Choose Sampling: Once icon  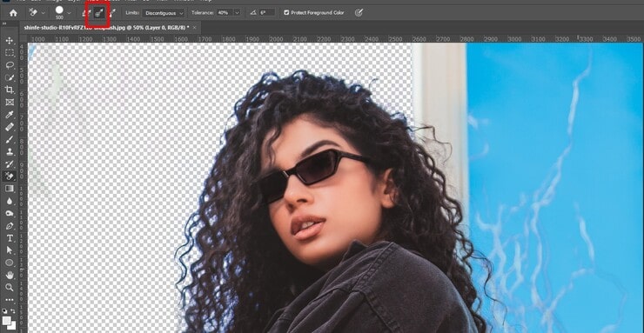(x=98, y=13)
